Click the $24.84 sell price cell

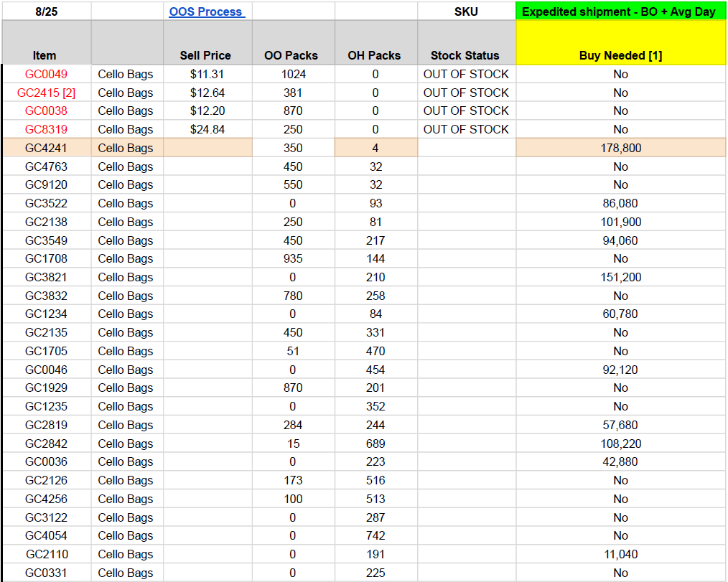(207, 129)
